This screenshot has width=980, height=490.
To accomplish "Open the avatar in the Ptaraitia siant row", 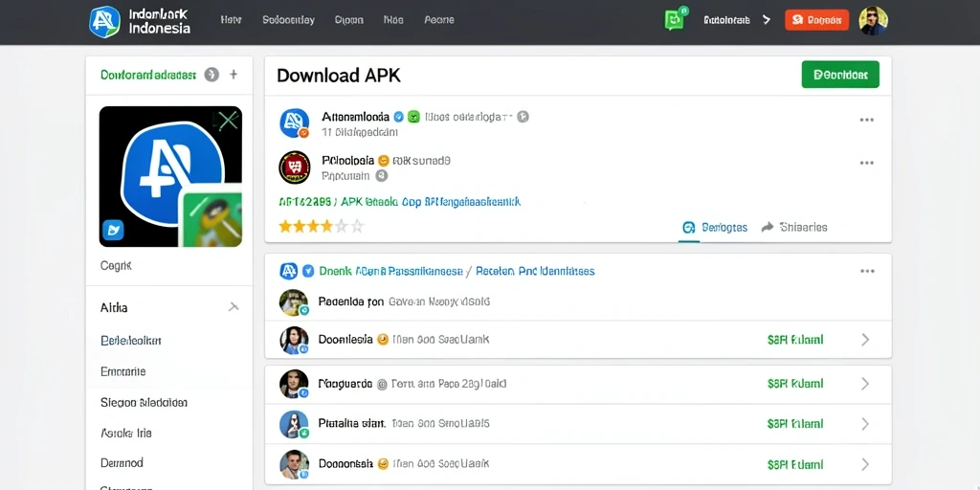I will pyautogui.click(x=294, y=424).
